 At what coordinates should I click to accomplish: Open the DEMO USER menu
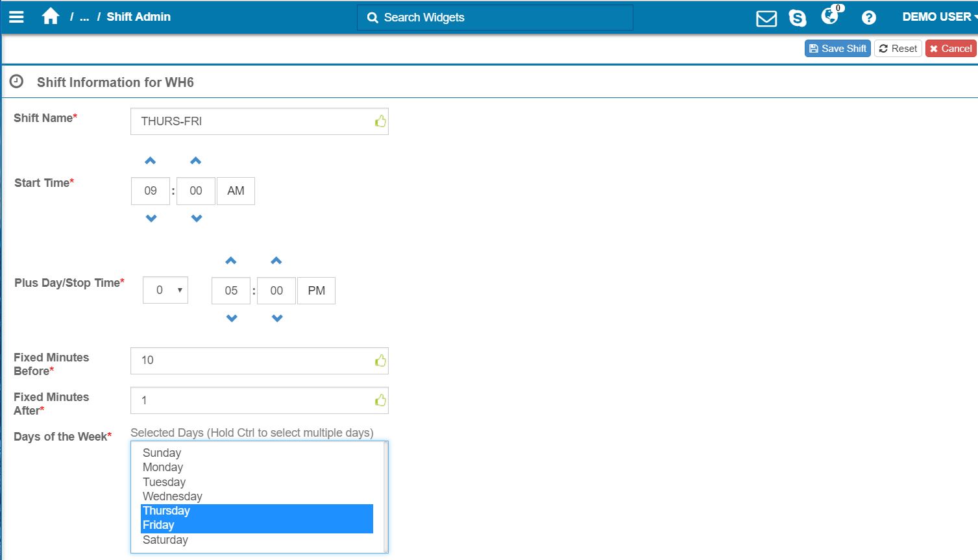coord(938,17)
